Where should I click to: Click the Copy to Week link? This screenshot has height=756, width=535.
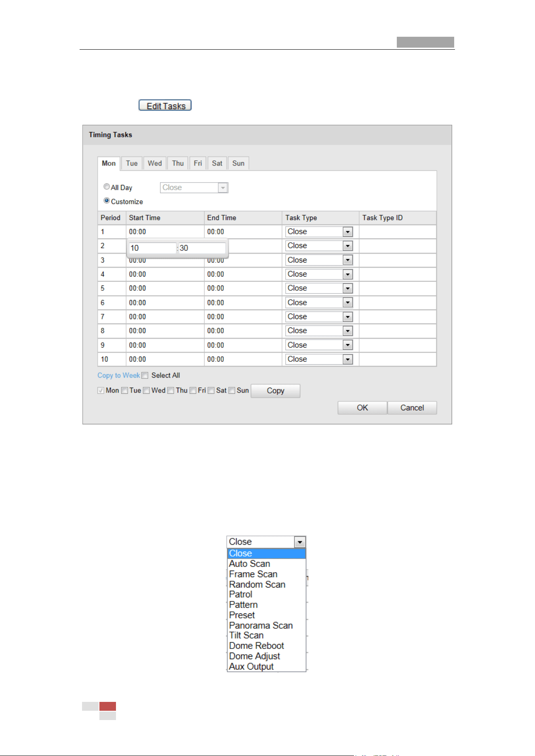coord(118,376)
